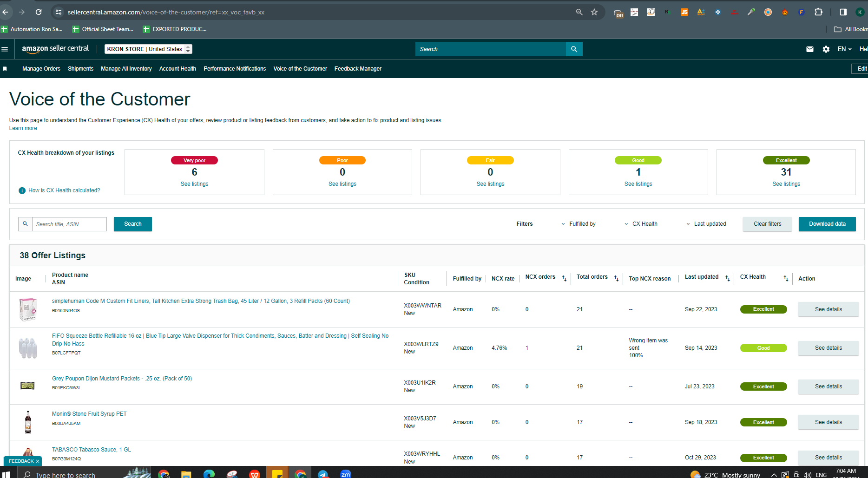This screenshot has width=868, height=478.
Task: Open Zoom from the taskbar
Action: click(x=346, y=474)
